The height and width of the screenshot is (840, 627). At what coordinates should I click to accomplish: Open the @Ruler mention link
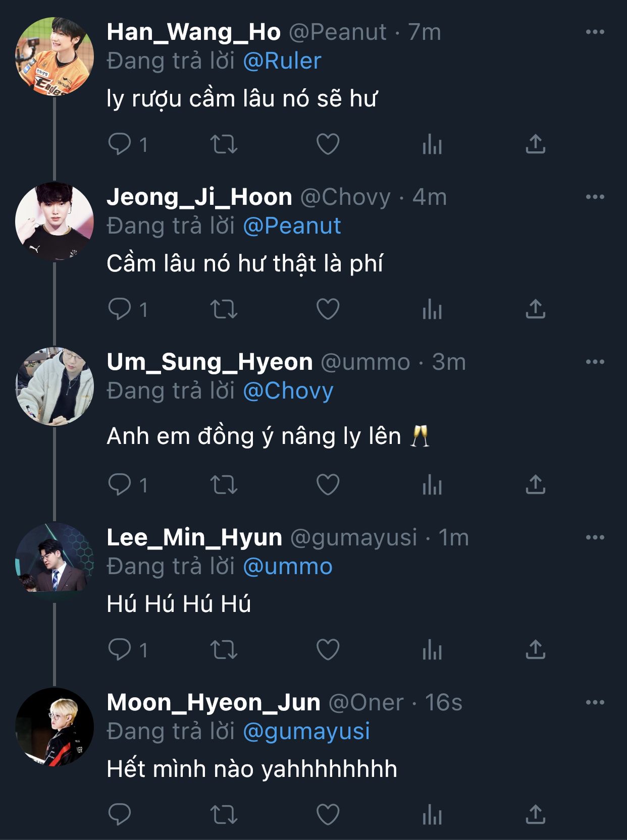pos(282,61)
